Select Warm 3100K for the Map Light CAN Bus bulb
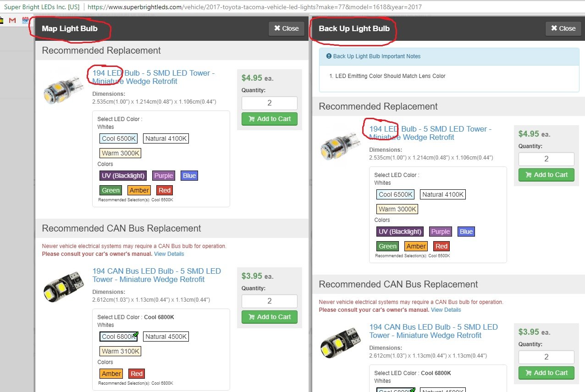Screen dimensions: 585x392 point(120,351)
